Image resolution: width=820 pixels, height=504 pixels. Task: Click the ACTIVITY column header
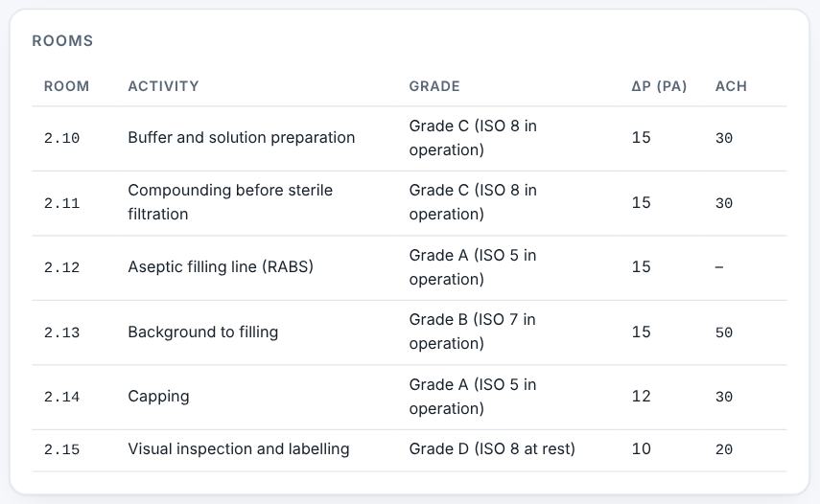[x=163, y=86]
